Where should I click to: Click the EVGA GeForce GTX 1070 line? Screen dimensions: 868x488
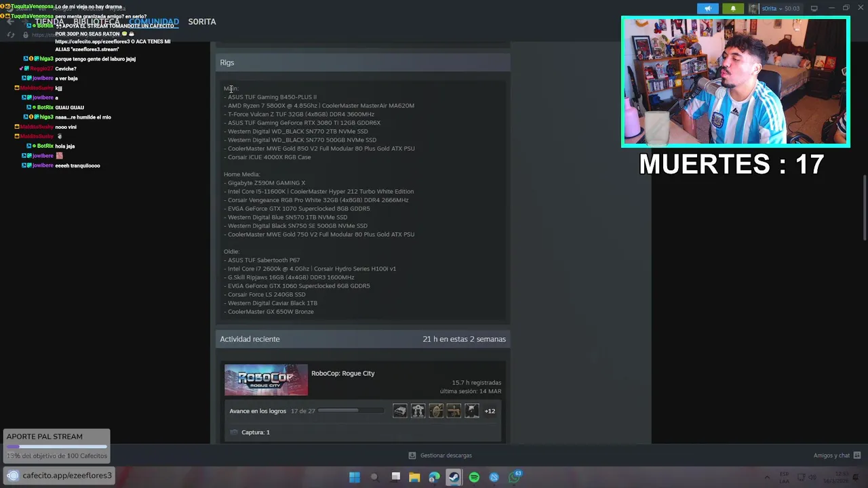click(296, 209)
